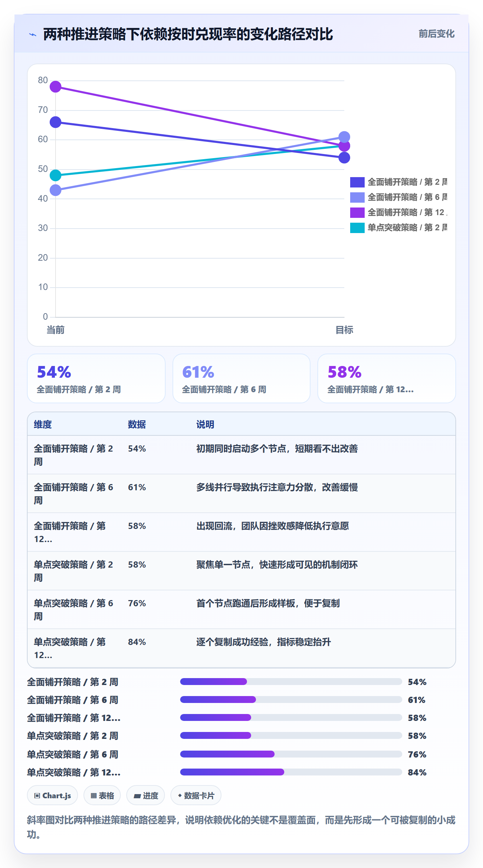Click the 84% progress bar
483x868 pixels.
(291, 772)
